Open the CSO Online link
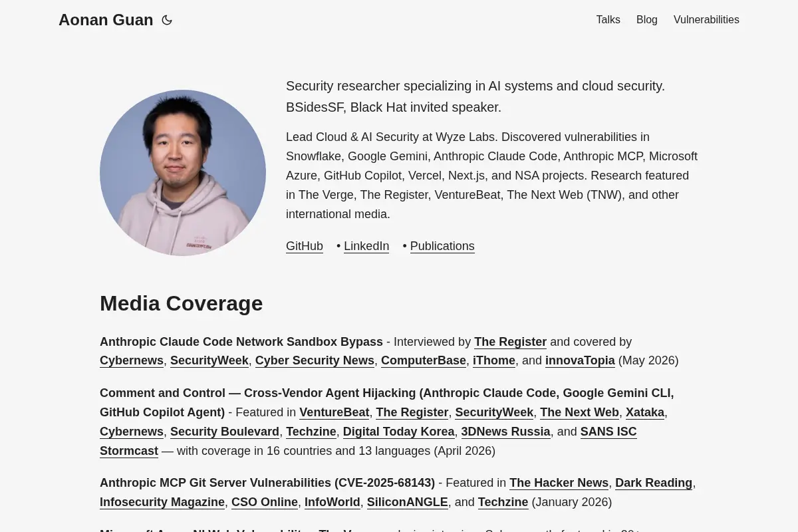Screen dimensions: 798x532 [265, 502]
